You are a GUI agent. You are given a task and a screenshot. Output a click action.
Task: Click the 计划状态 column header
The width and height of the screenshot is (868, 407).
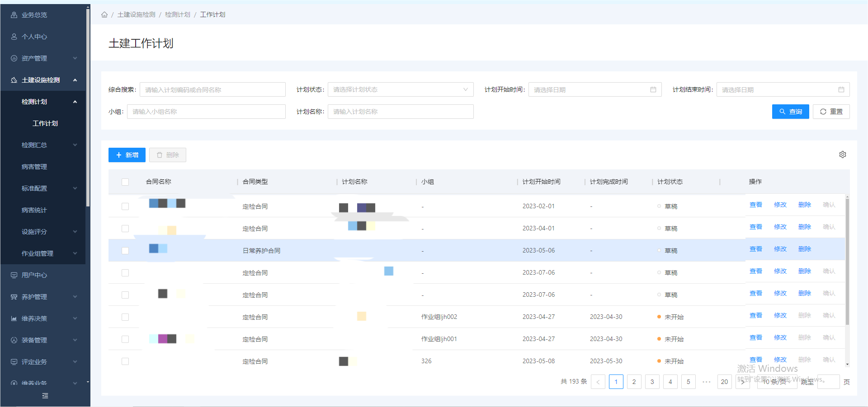point(670,182)
